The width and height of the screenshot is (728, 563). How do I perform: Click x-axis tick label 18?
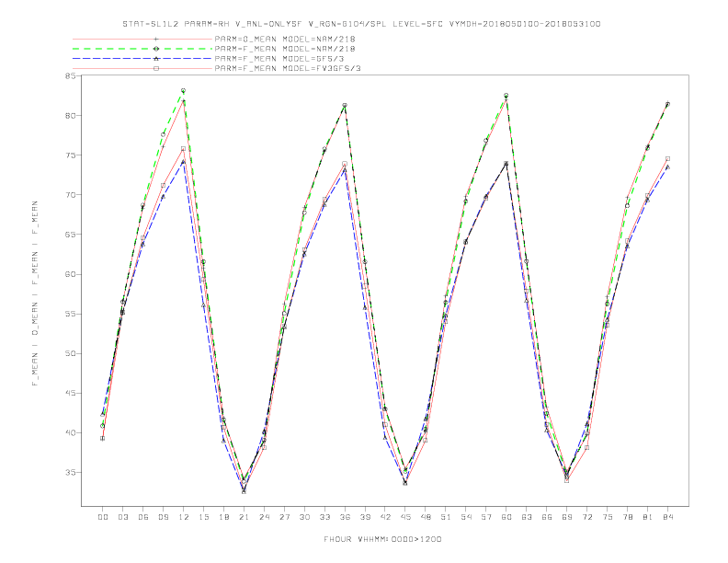pyautogui.click(x=223, y=517)
